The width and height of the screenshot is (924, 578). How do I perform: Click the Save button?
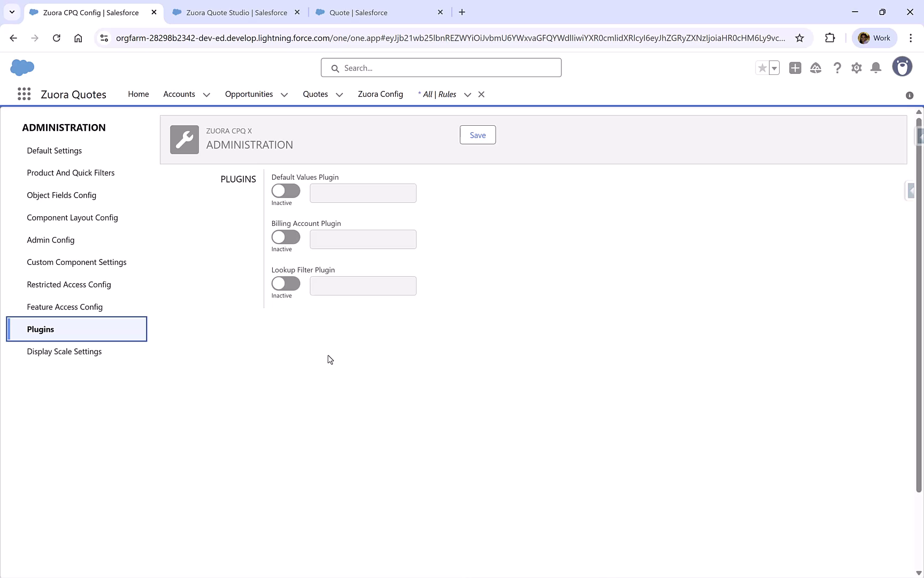click(478, 135)
